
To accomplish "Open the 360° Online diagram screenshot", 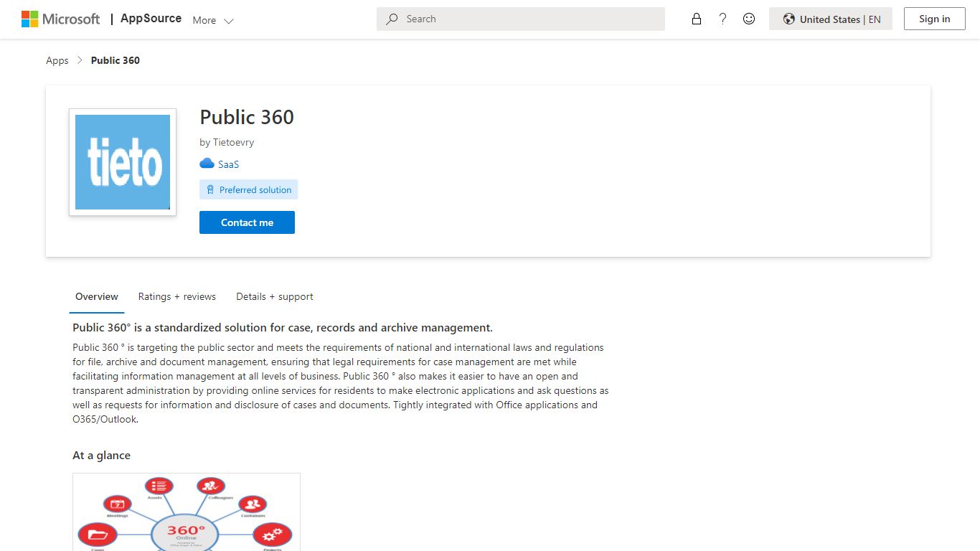I will point(187,512).
